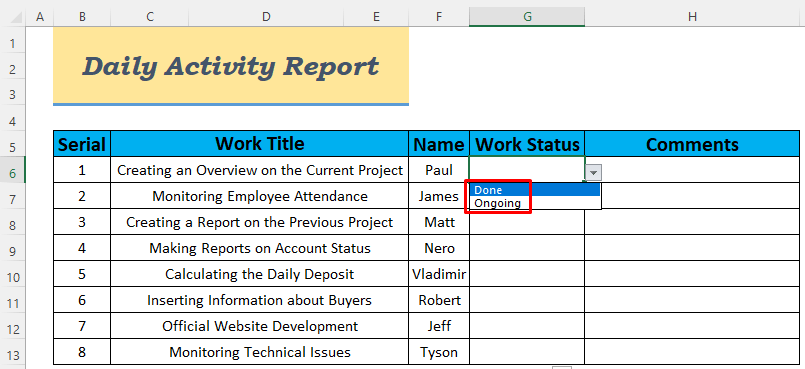Screen dimensions: 805x369
Task: Click the name cell 'Tyson'
Action: pyautogui.click(x=439, y=352)
